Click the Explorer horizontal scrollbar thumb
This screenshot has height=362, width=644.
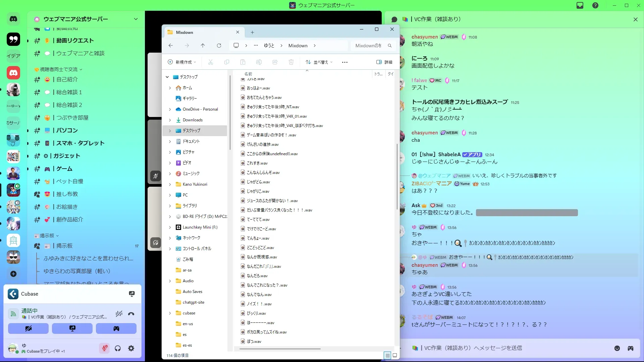pos(280,349)
